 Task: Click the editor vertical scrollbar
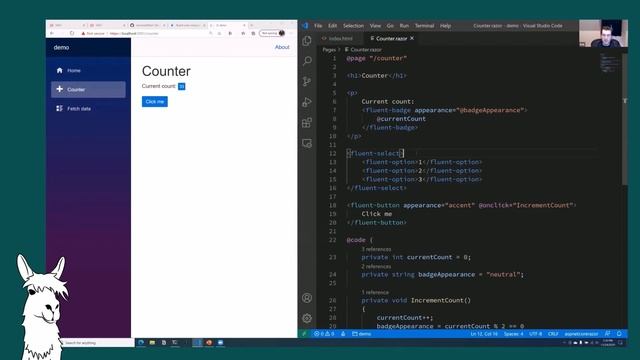pos(625,118)
